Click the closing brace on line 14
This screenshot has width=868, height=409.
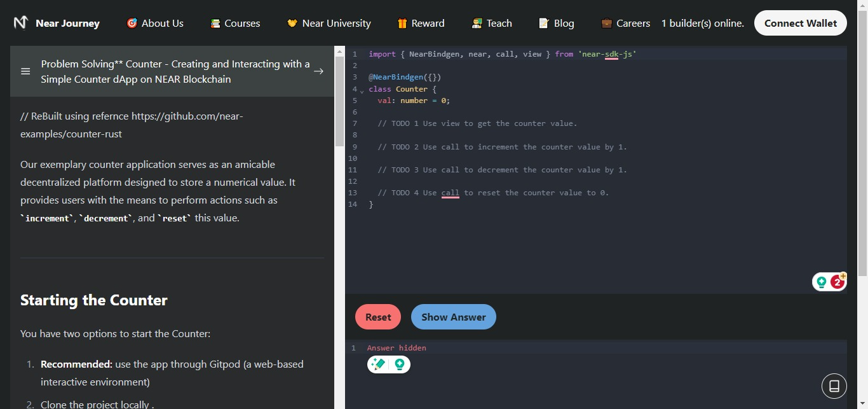371,204
